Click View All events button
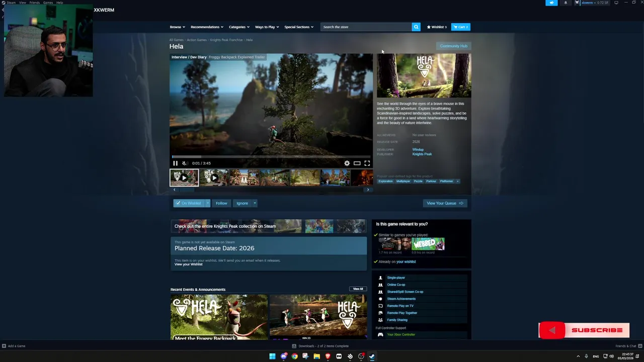 point(358,289)
